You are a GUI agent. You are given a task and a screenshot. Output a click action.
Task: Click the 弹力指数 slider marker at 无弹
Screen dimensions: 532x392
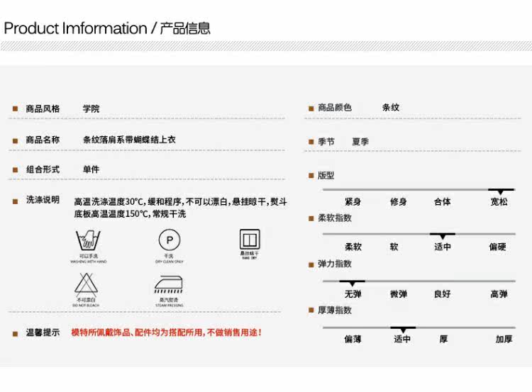point(352,282)
